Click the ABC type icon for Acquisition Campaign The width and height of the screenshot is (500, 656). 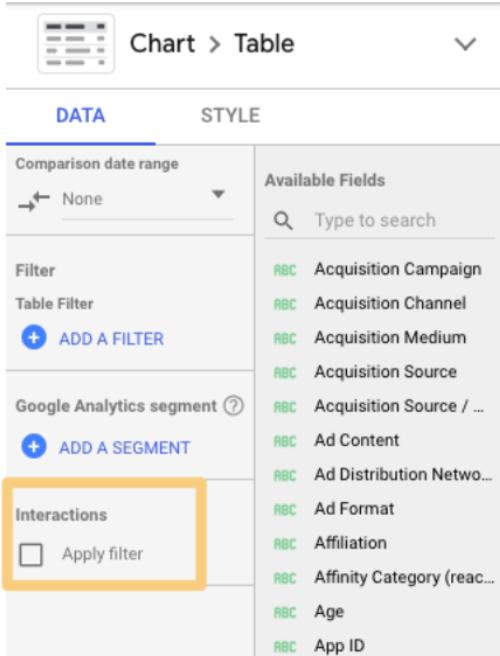[x=285, y=270]
